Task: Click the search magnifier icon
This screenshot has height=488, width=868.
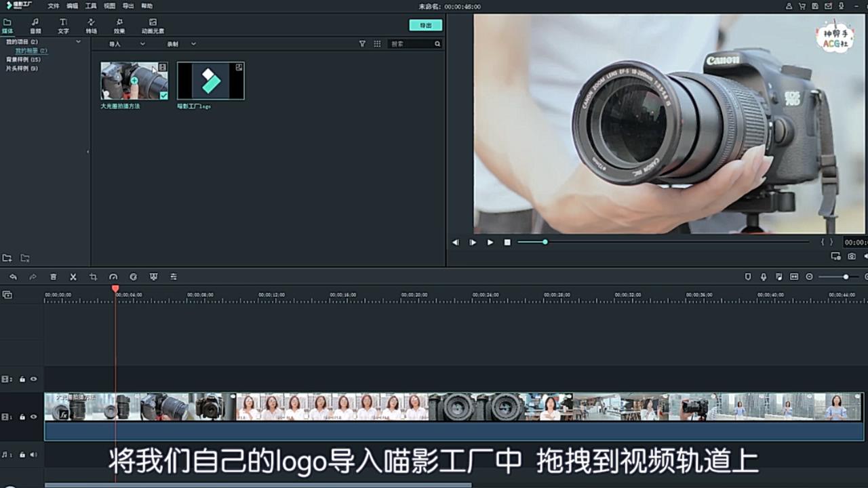Action: pyautogui.click(x=437, y=43)
